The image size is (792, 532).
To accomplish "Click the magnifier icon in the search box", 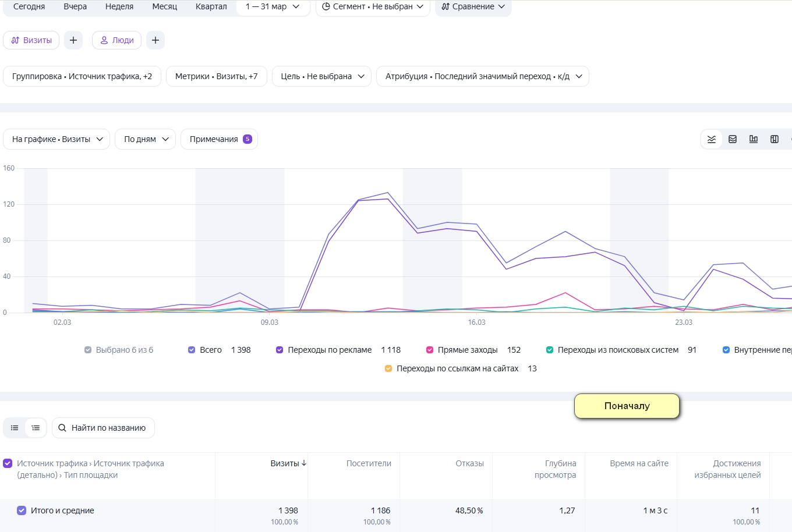I will 62,428.
